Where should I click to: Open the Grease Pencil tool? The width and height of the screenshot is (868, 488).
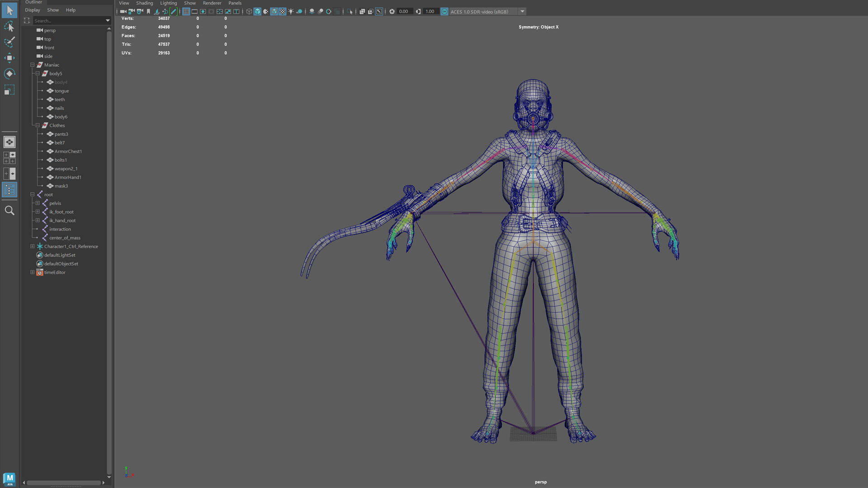coord(174,11)
